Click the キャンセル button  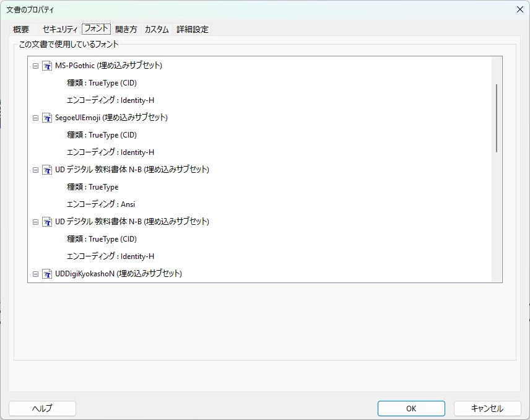487,408
